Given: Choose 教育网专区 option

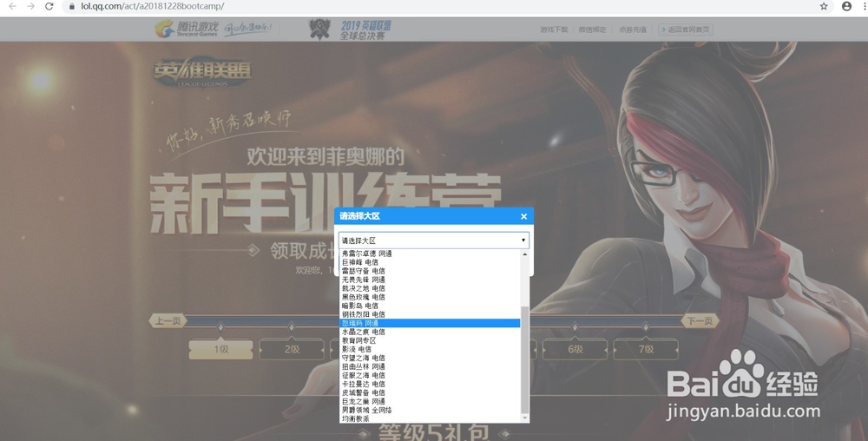Looking at the screenshot, I should coord(430,340).
